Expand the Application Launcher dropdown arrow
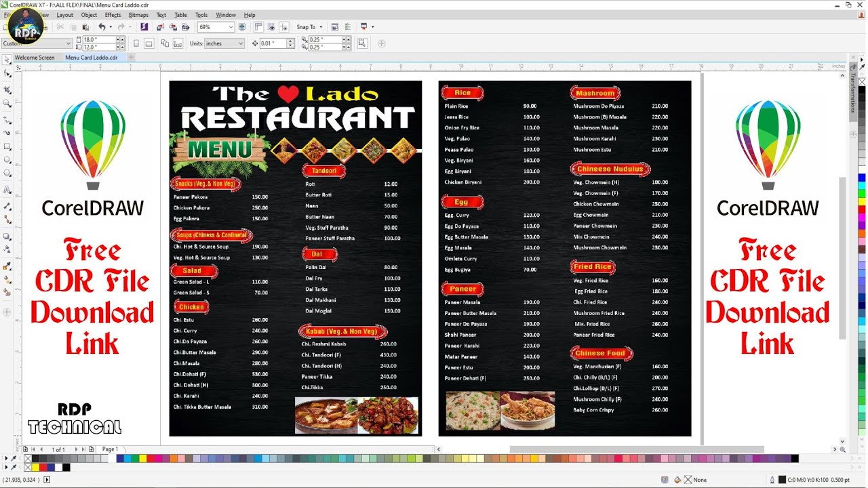The image size is (868, 488). tap(372, 27)
